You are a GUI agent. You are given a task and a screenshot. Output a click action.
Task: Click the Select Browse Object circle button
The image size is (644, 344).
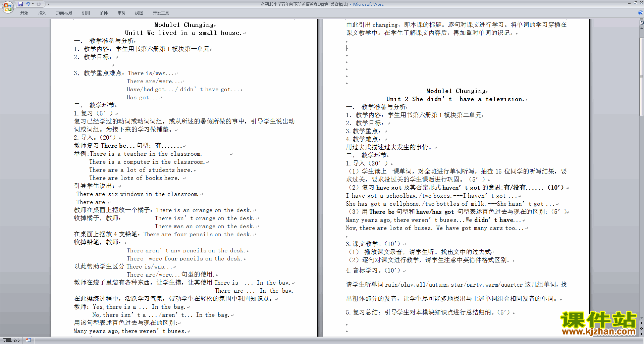click(x=641, y=329)
